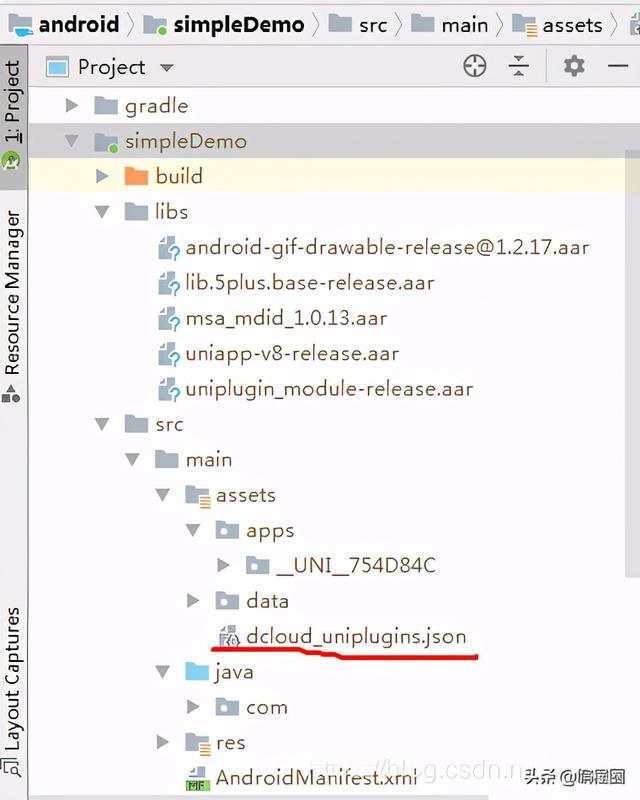Click the Layout Captures tab icon
Viewport: 640px width, 800px height.
pyautogui.click(x=11, y=767)
